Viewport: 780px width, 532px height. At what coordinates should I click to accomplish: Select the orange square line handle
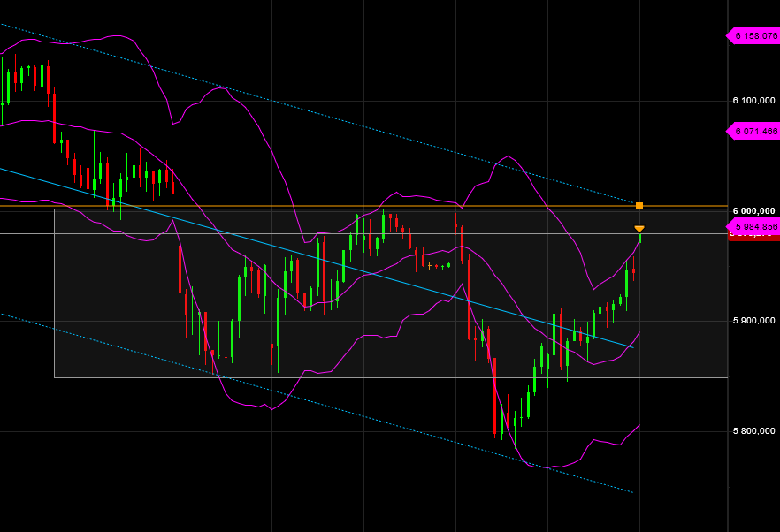(x=639, y=206)
